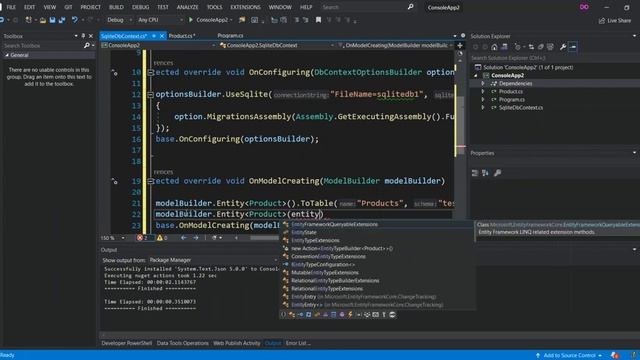
Task: Switch to the Program.cs tab
Action: (x=230, y=36)
